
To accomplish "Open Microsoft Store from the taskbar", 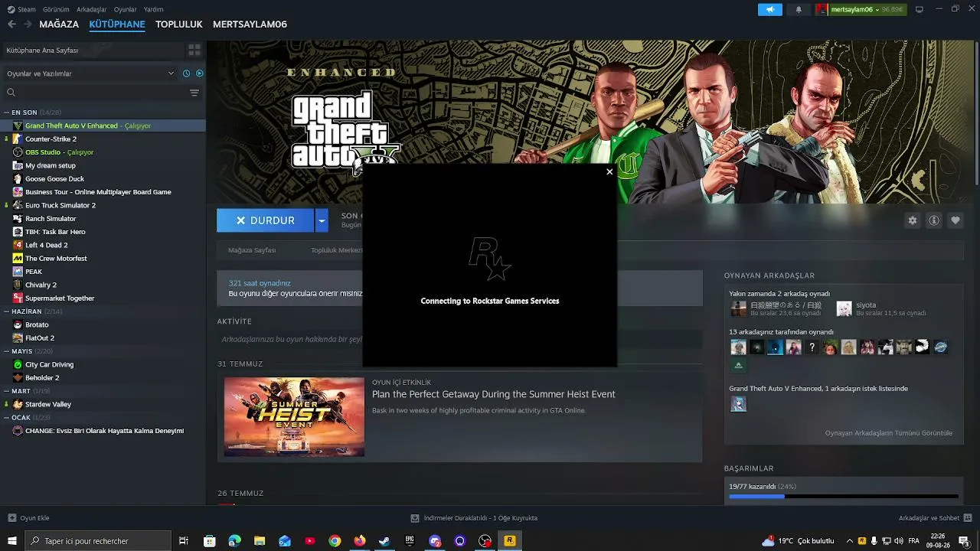I will pyautogui.click(x=209, y=541).
